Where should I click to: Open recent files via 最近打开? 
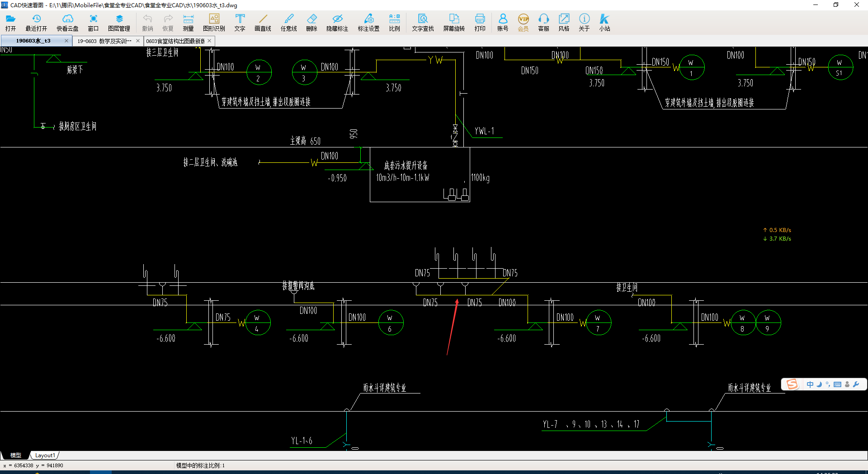(x=36, y=23)
